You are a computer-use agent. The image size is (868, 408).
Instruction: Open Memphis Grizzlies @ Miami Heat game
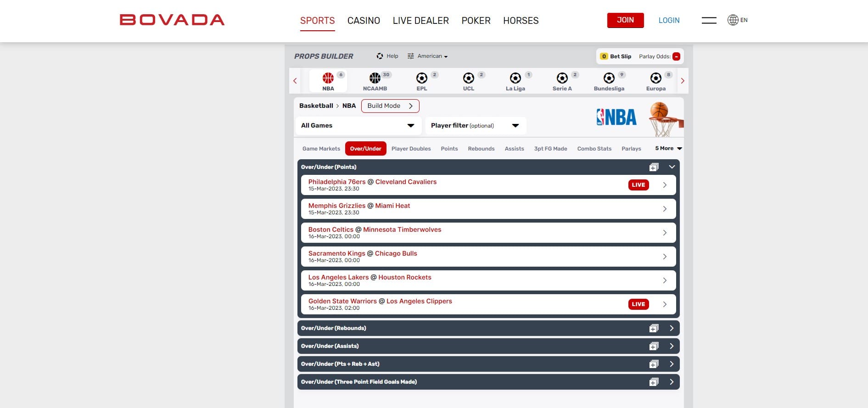pyautogui.click(x=488, y=209)
